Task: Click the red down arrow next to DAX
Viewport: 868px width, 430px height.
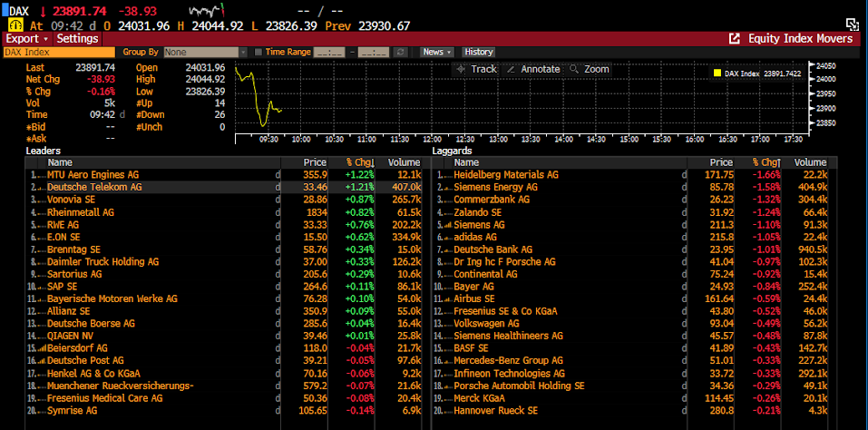Action: click(x=42, y=10)
